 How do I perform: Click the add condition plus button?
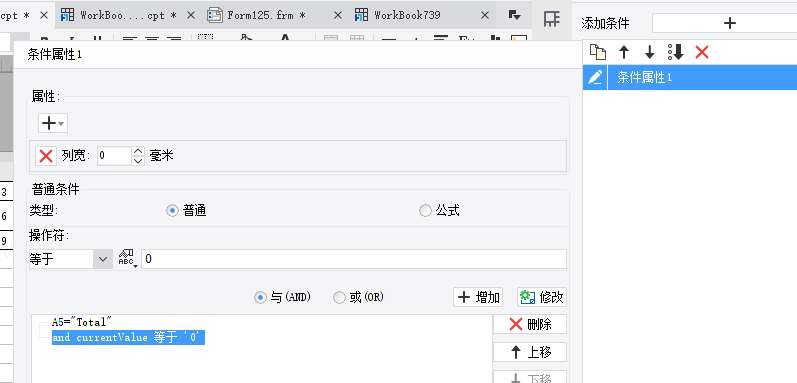(x=729, y=23)
